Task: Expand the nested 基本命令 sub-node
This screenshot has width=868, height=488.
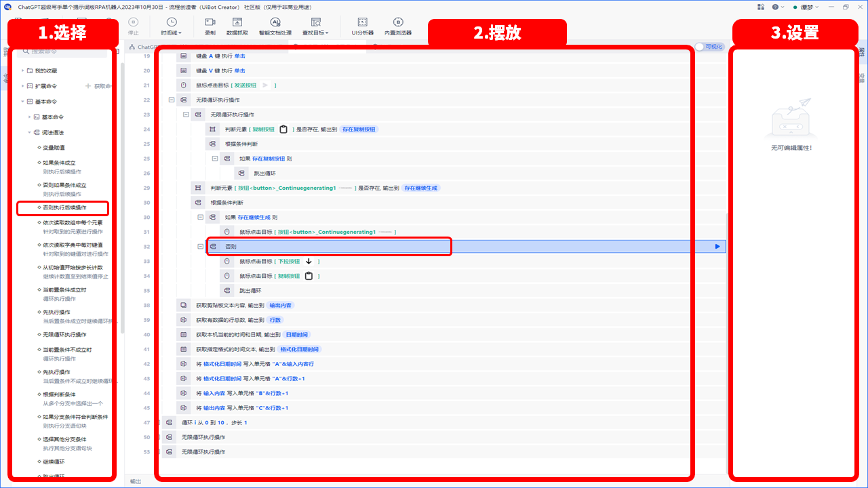Action: point(29,117)
